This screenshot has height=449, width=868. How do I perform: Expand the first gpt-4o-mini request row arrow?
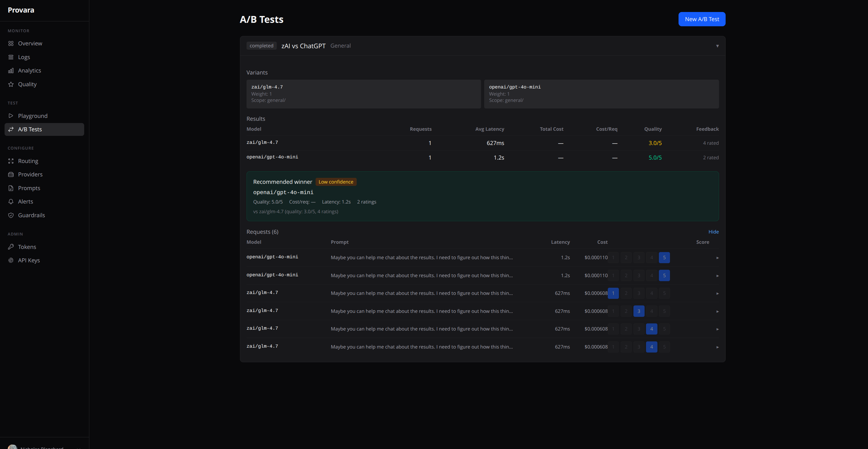click(717, 258)
